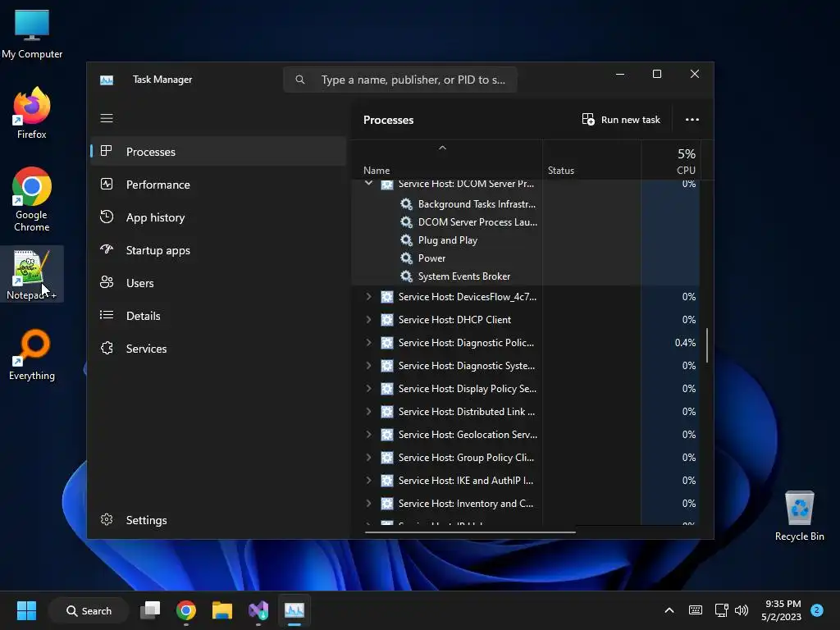Switch to App history page
Image resolution: width=840 pixels, height=630 pixels.
[218, 217]
